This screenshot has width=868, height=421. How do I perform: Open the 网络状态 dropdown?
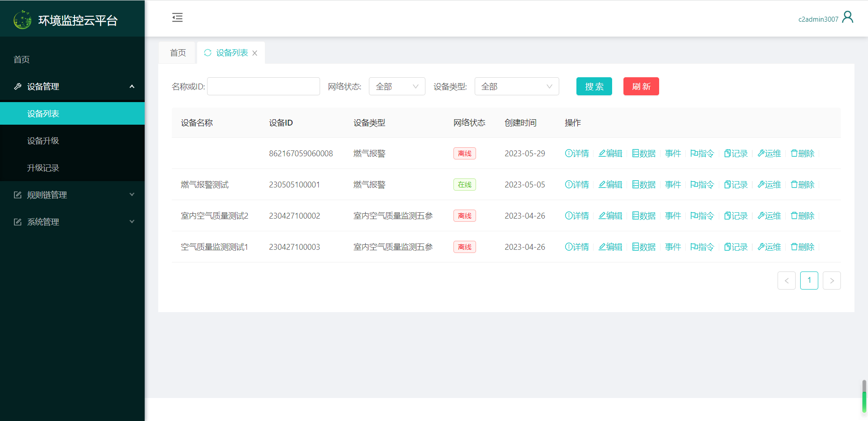(x=397, y=86)
